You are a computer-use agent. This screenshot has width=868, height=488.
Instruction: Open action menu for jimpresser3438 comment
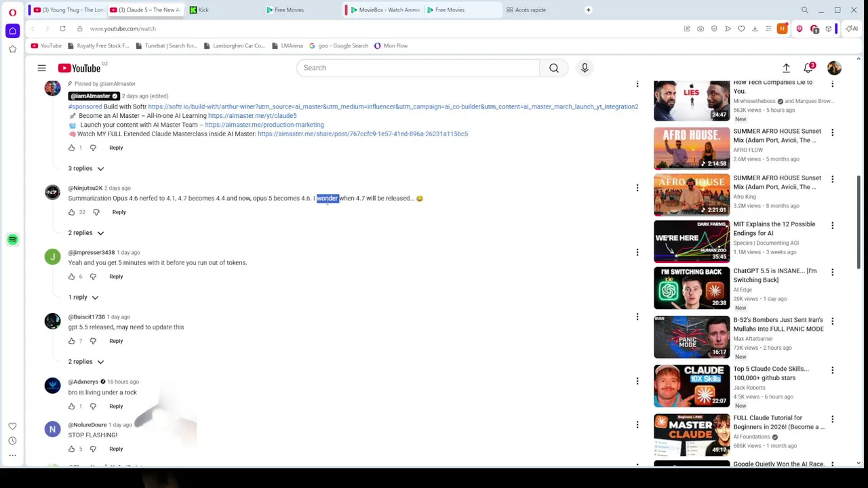coord(637,252)
